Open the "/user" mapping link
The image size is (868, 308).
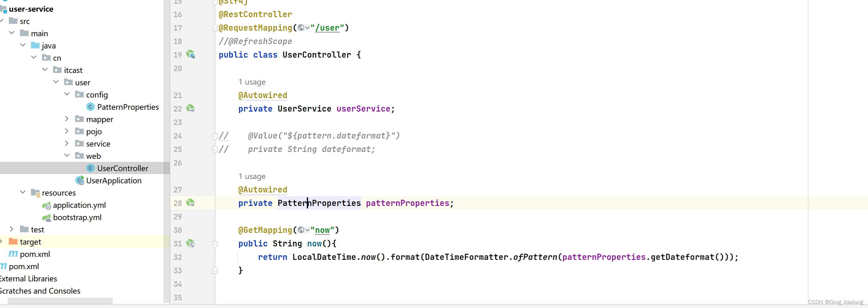coord(327,28)
